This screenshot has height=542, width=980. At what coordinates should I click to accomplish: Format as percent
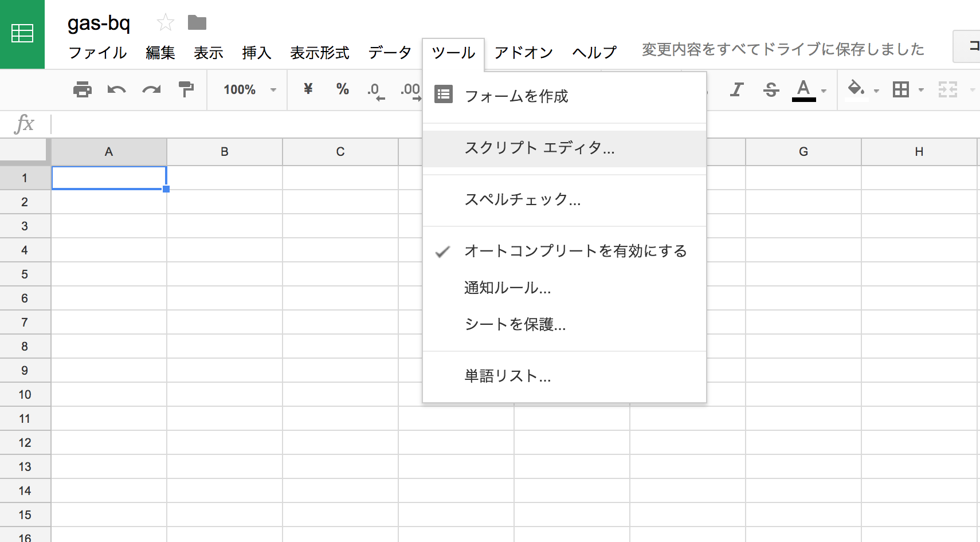pos(343,89)
